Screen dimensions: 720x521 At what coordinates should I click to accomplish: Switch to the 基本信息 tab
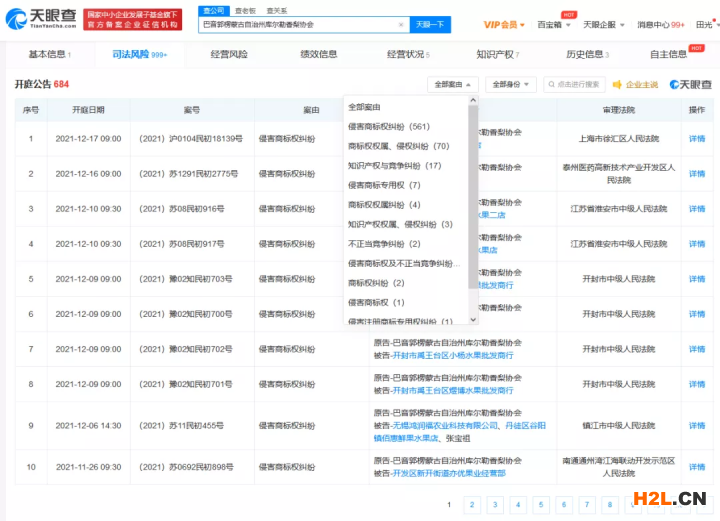(x=50, y=55)
